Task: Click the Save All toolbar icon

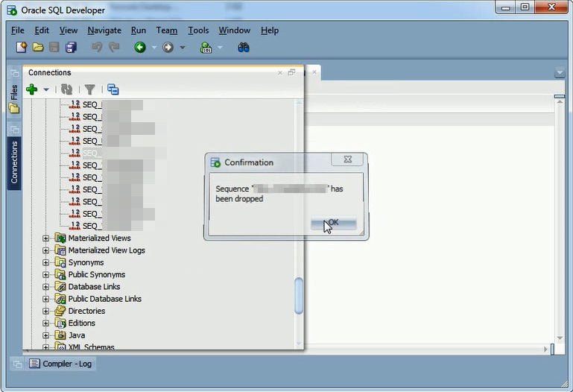Action: (71, 47)
